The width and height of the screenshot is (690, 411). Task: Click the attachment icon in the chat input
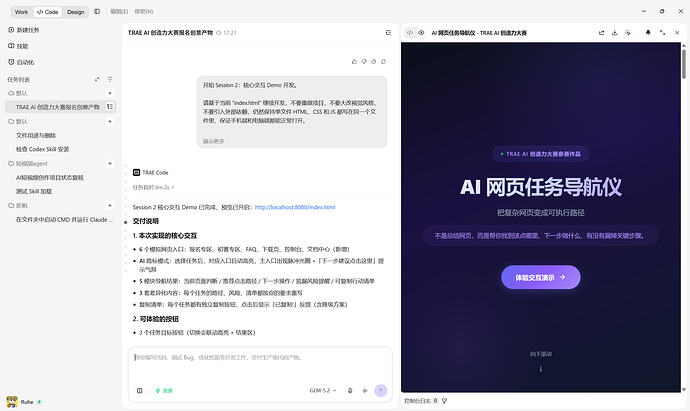(139, 390)
